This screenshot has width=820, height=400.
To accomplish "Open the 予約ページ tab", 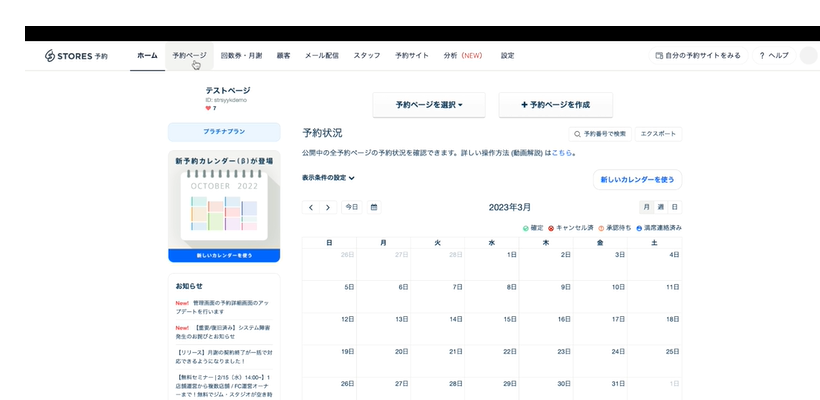I will click(189, 56).
